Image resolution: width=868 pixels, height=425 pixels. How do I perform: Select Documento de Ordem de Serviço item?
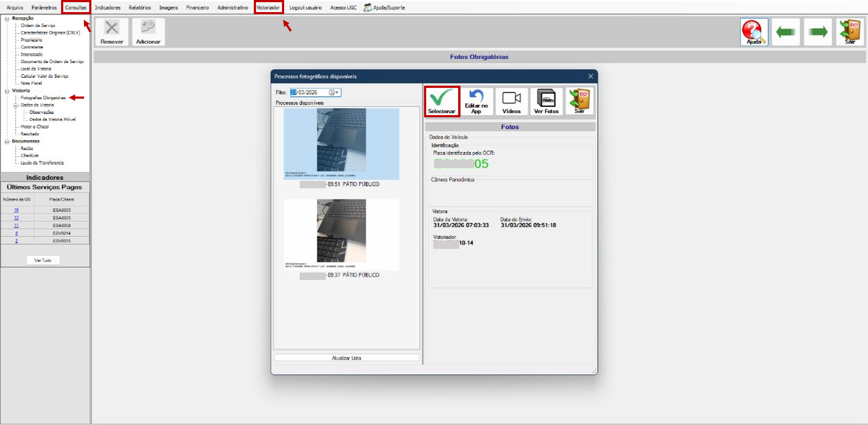click(x=52, y=61)
